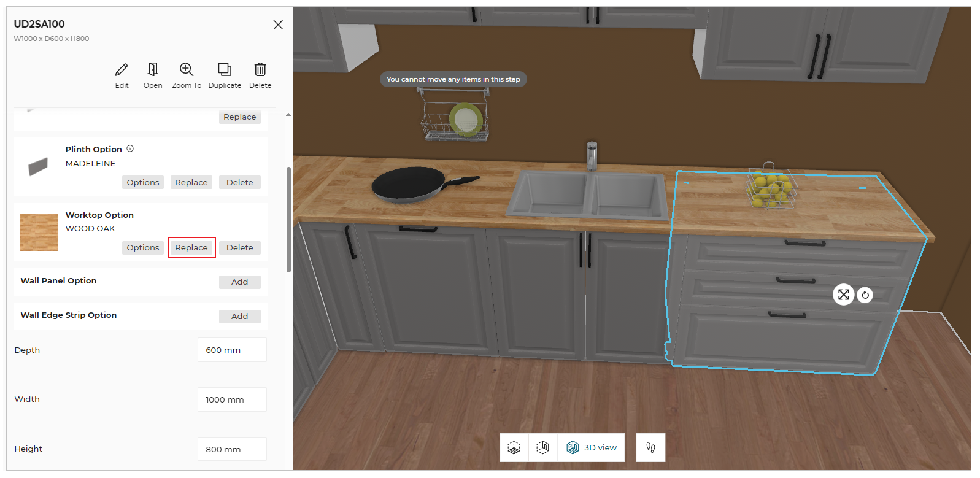Click the lemon basket on worktop
Image resolution: width=980 pixels, height=478 pixels.
(771, 187)
